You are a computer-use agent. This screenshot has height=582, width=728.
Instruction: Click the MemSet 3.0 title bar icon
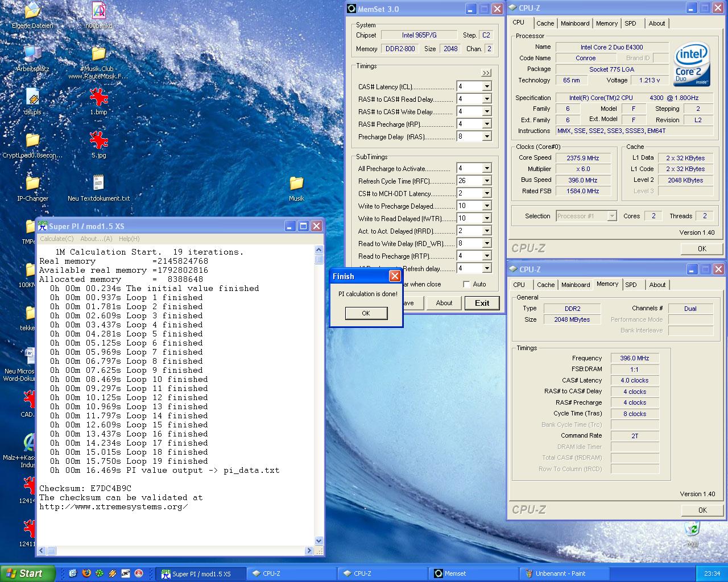(x=351, y=9)
